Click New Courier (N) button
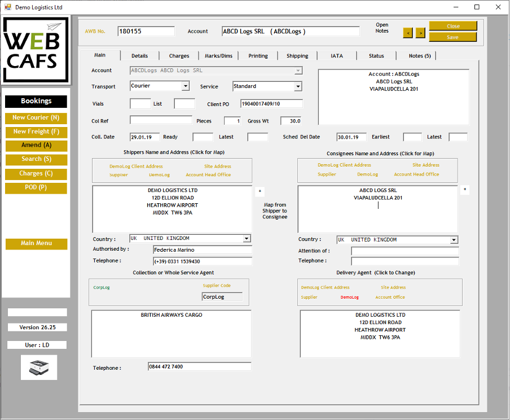Viewport: 510px width, 420px height. [36, 118]
